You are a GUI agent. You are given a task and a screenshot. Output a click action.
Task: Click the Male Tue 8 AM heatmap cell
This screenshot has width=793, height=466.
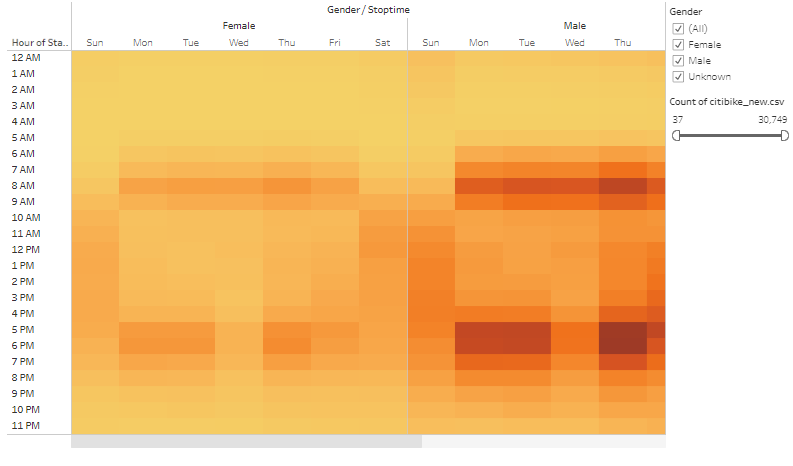pyautogui.click(x=526, y=186)
